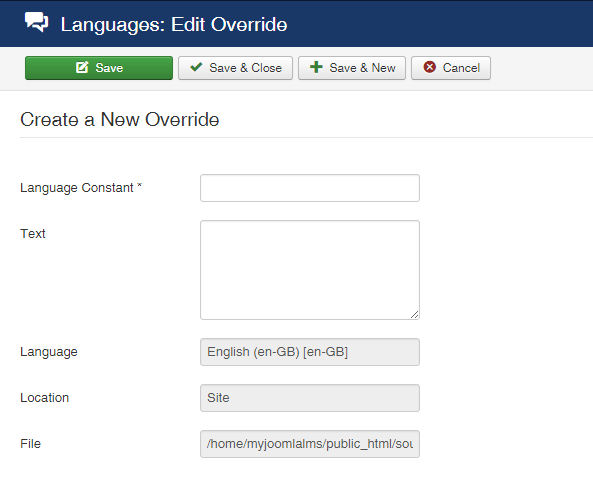The image size is (593, 487).
Task: Cancel the override edit
Action: 451,68
